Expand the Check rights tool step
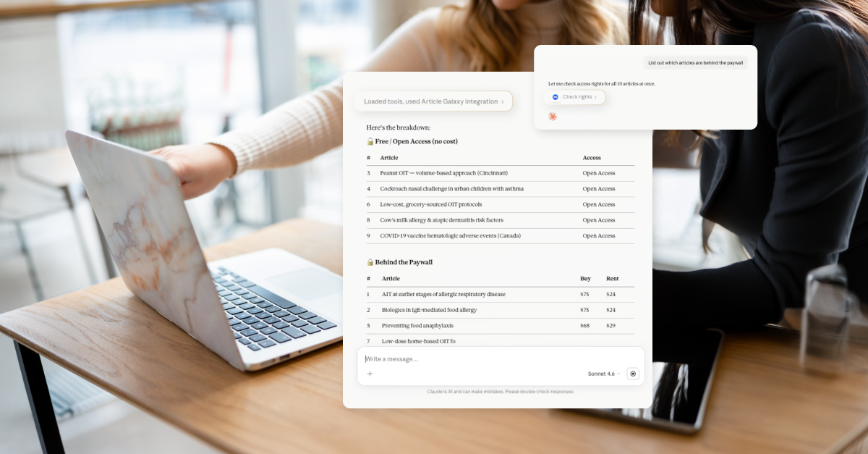Viewport: 868px width, 454px height. pyautogui.click(x=574, y=97)
